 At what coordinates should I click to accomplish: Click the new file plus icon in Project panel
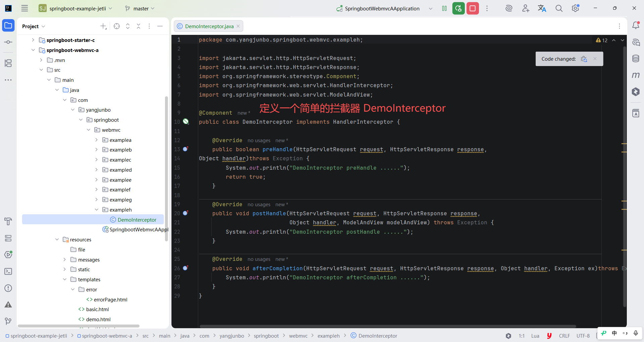tap(103, 26)
